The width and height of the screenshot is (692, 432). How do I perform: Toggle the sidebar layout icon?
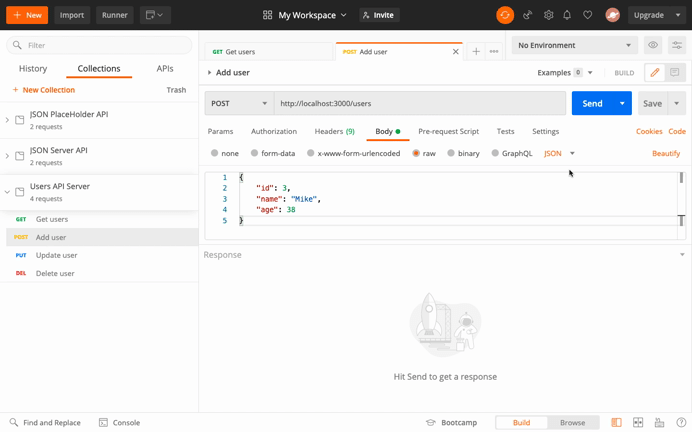click(616, 422)
